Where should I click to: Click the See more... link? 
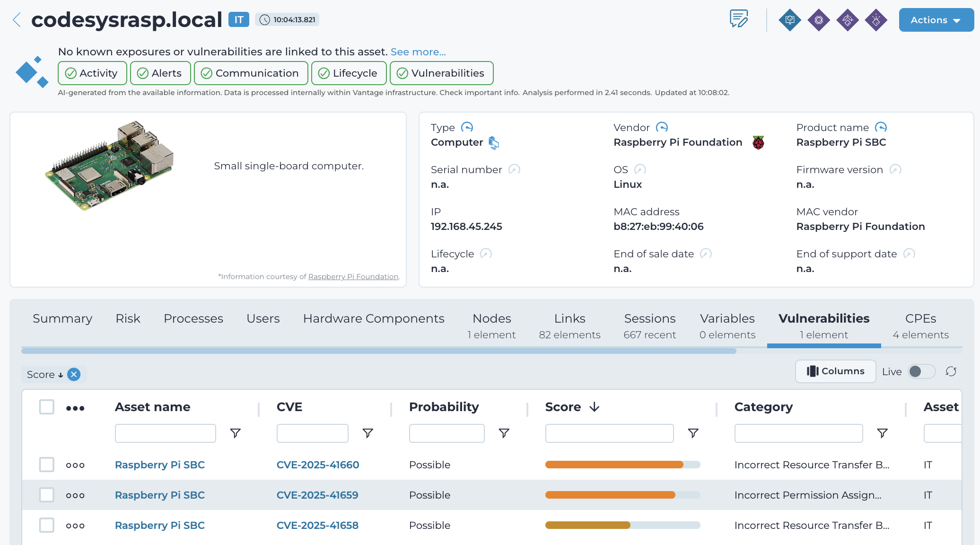pyautogui.click(x=418, y=52)
